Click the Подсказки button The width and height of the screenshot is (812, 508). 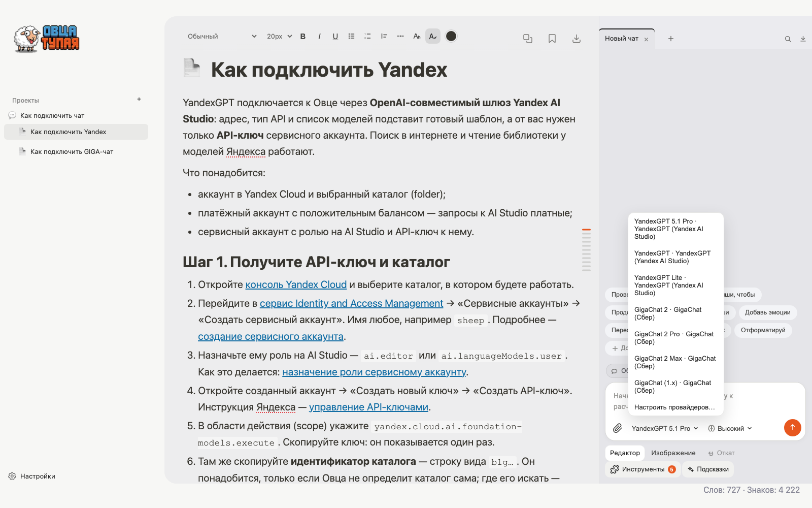tap(708, 469)
